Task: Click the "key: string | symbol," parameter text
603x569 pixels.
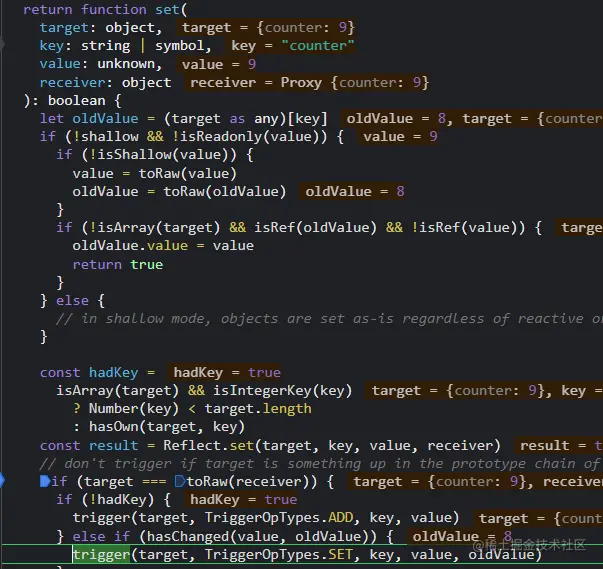Action: point(125,46)
